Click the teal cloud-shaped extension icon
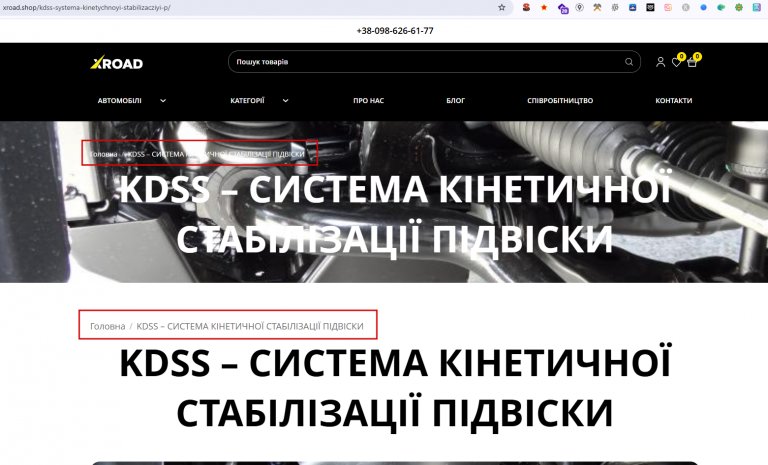This screenshot has height=465, width=768. [721, 7]
